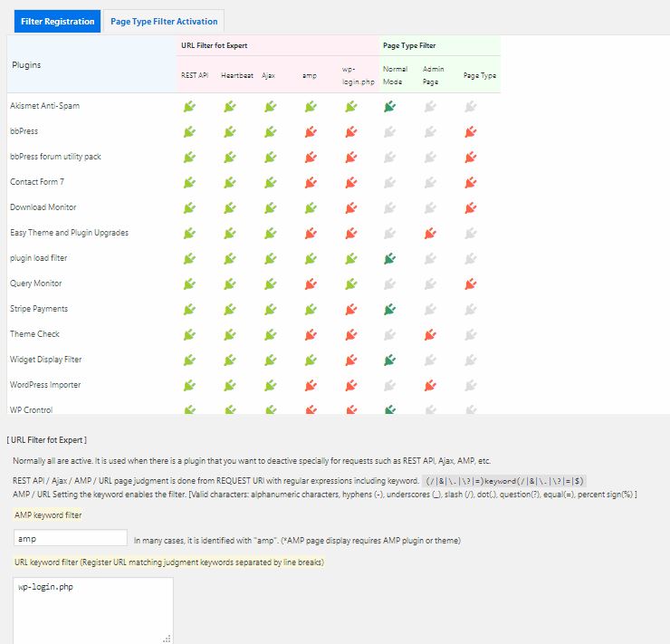Click the wp-login.php column header

click(x=358, y=75)
